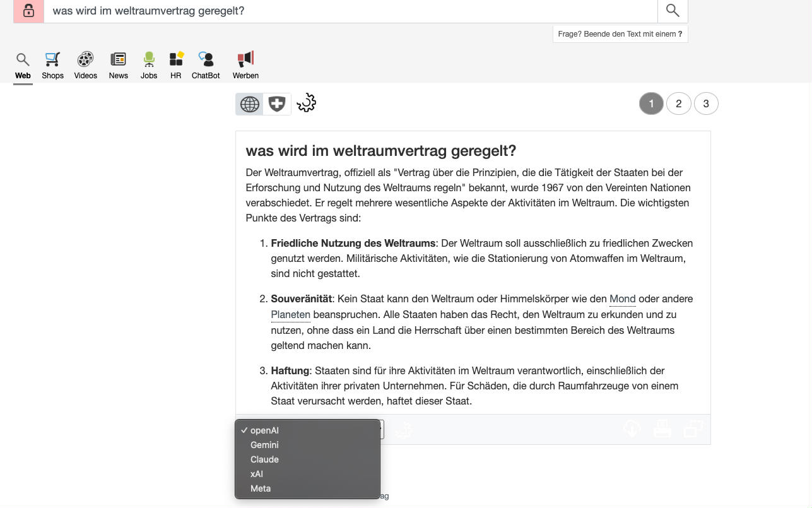812x508 pixels.
Task: Click the 'Friedliche Nutzung des Weltraums' bold text
Action: [x=353, y=244]
